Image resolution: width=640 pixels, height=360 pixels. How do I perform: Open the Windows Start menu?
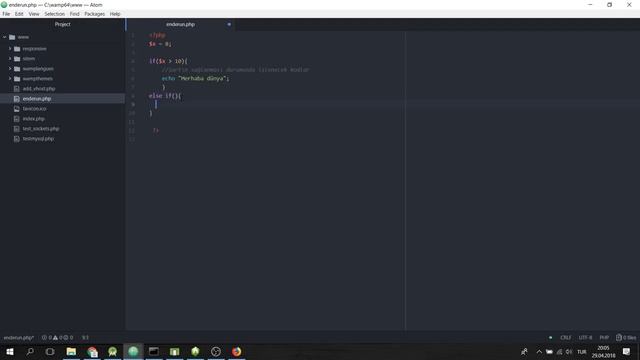10,351
